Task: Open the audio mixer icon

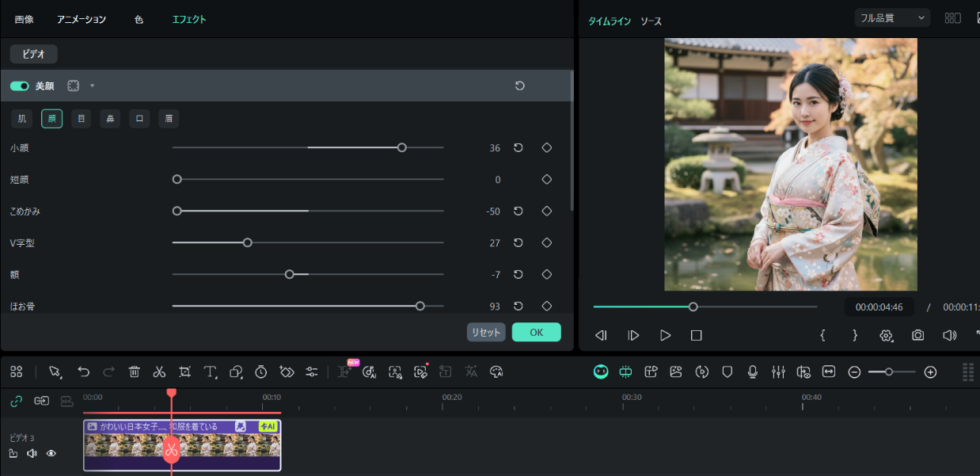Action: point(778,371)
